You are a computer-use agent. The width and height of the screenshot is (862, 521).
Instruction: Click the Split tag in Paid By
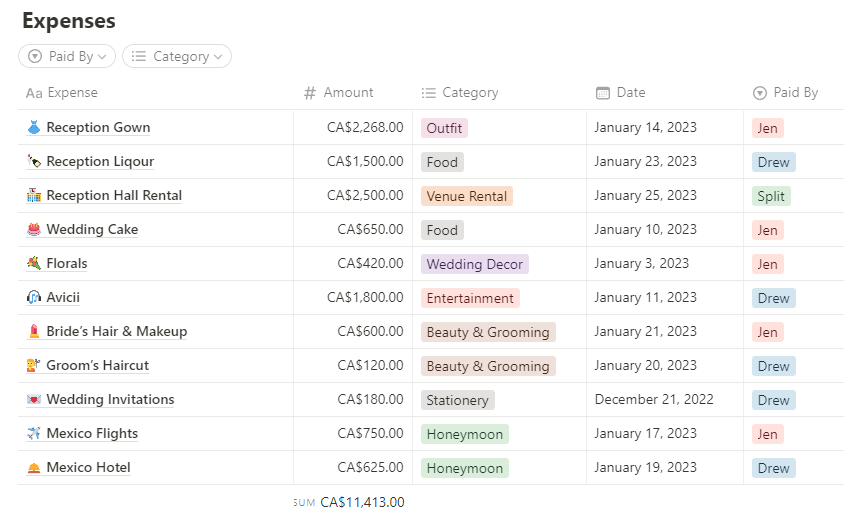click(x=771, y=196)
